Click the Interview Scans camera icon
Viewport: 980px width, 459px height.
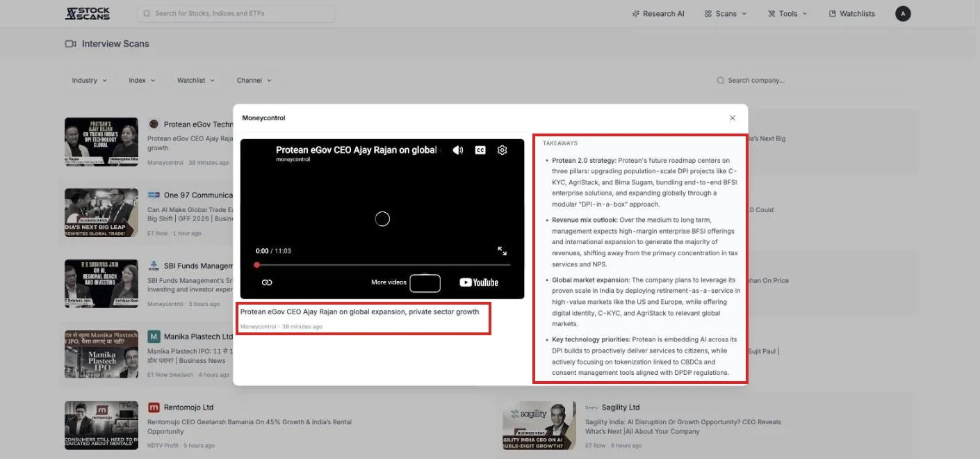click(x=70, y=44)
